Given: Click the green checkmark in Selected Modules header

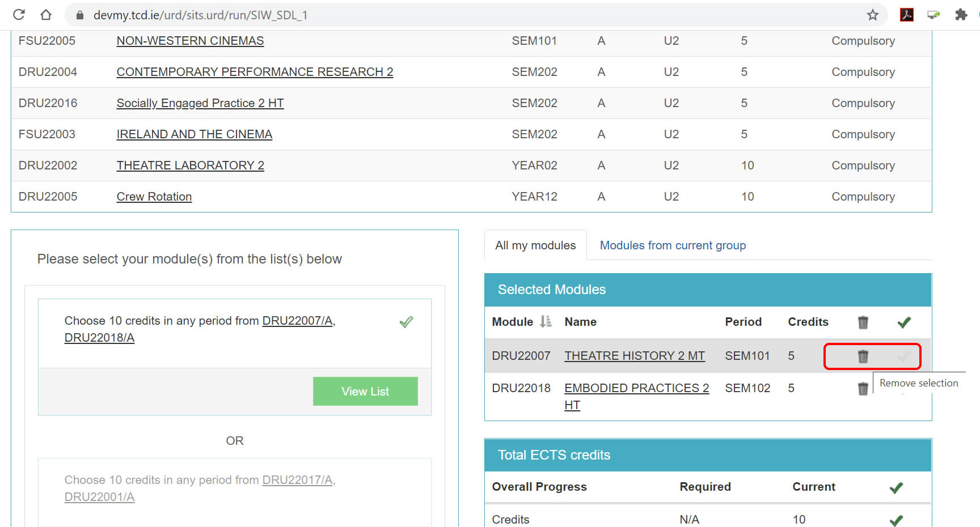Looking at the screenshot, I should [x=904, y=322].
